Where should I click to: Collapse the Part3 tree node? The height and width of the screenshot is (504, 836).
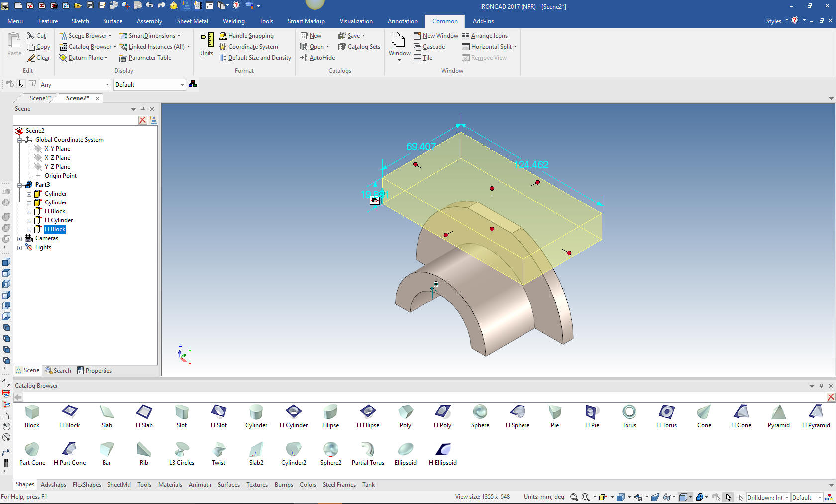[x=20, y=185]
